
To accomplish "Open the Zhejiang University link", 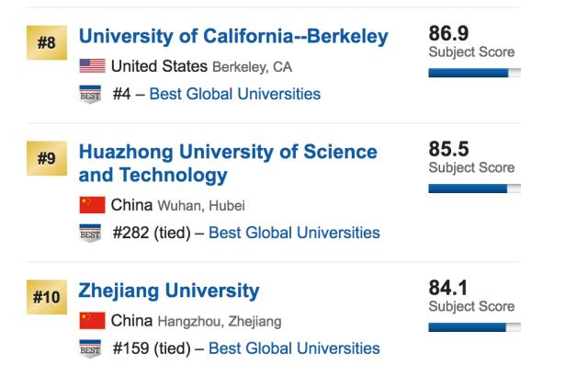I will (x=169, y=291).
